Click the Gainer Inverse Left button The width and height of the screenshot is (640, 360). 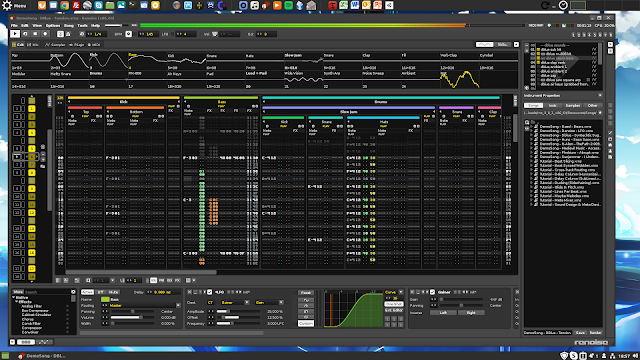443,313
